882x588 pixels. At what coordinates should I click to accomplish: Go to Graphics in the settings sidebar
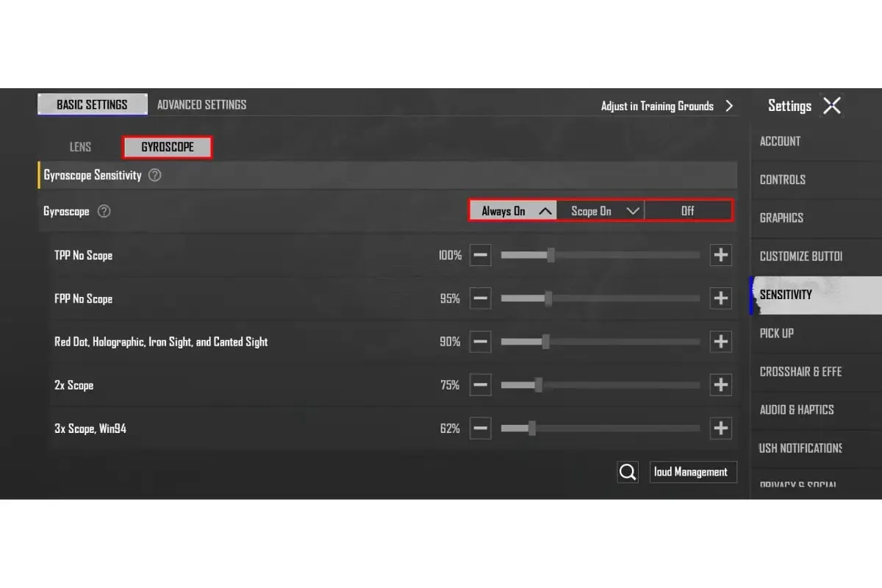781,218
